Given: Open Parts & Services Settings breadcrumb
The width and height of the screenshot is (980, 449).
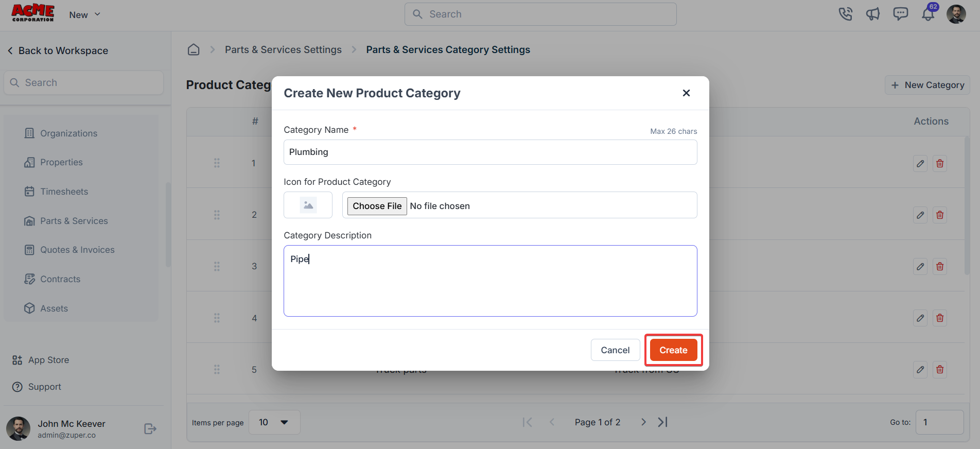Looking at the screenshot, I should tap(283, 49).
